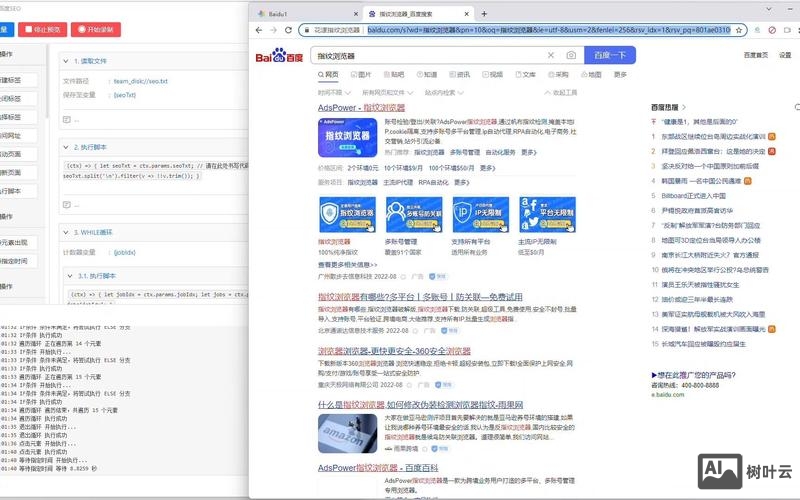Open the 百度首页 link
Image resolution: width=800 pixels, height=500 pixels.
756,55
